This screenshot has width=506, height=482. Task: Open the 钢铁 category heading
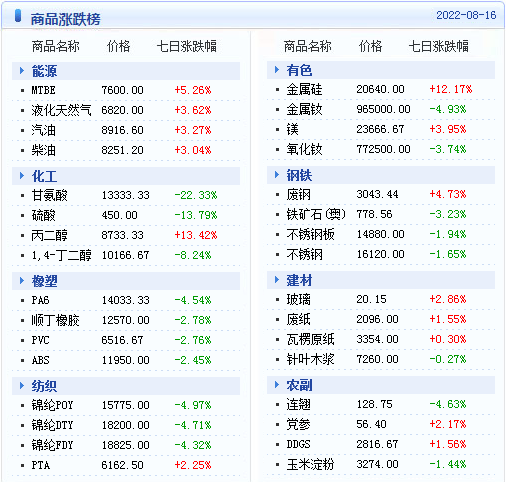click(x=299, y=175)
